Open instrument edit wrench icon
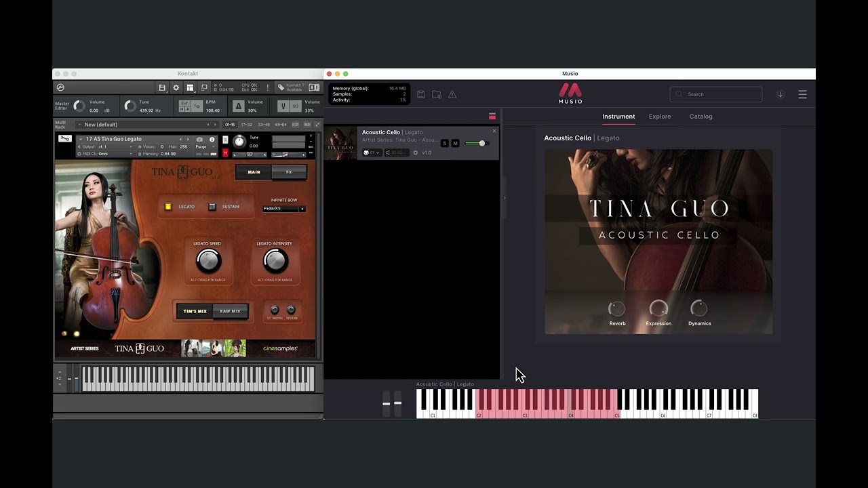The image size is (868, 488). click(x=65, y=138)
